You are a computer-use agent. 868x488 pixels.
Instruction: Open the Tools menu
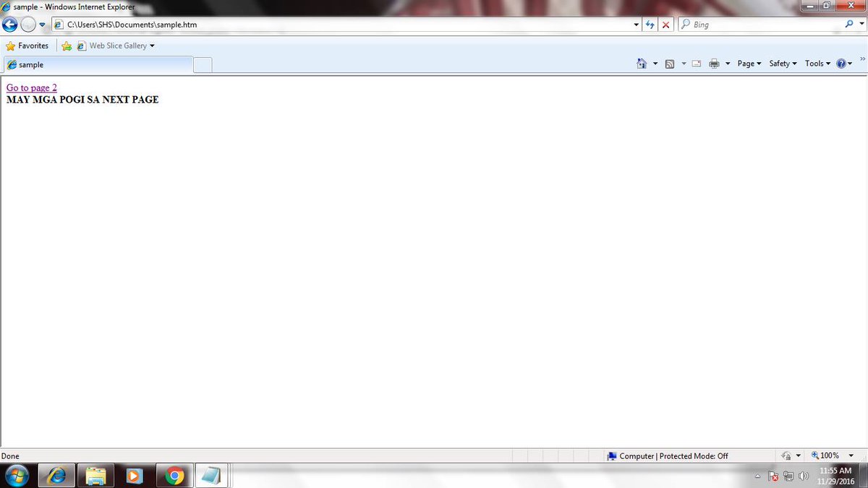pos(817,64)
